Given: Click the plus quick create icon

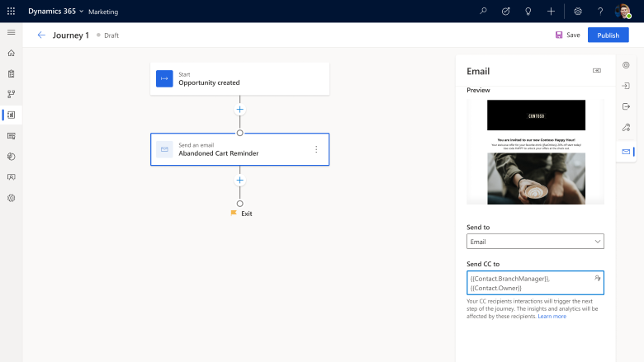Looking at the screenshot, I should tap(551, 11).
